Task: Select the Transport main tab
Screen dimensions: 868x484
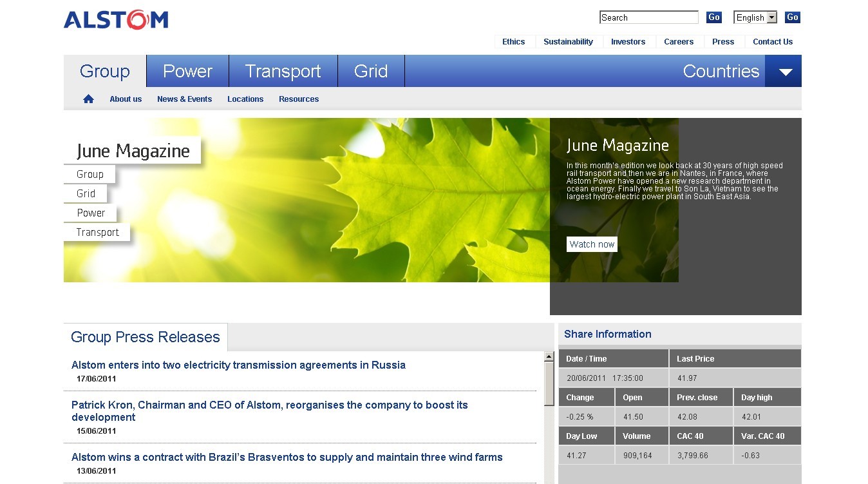Action: coord(283,71)
